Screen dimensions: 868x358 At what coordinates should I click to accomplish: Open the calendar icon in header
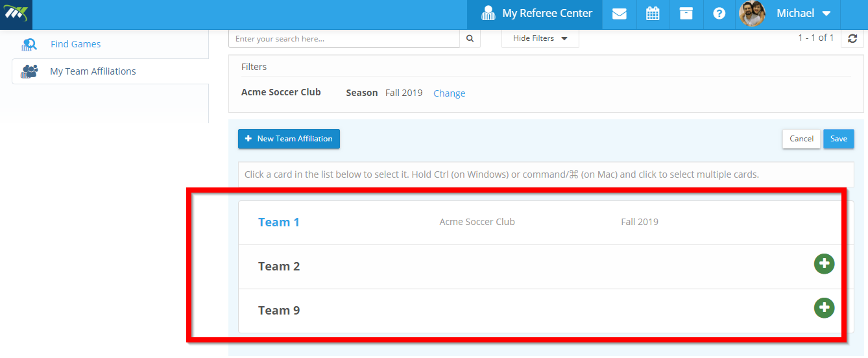click(x=653, y=14)
